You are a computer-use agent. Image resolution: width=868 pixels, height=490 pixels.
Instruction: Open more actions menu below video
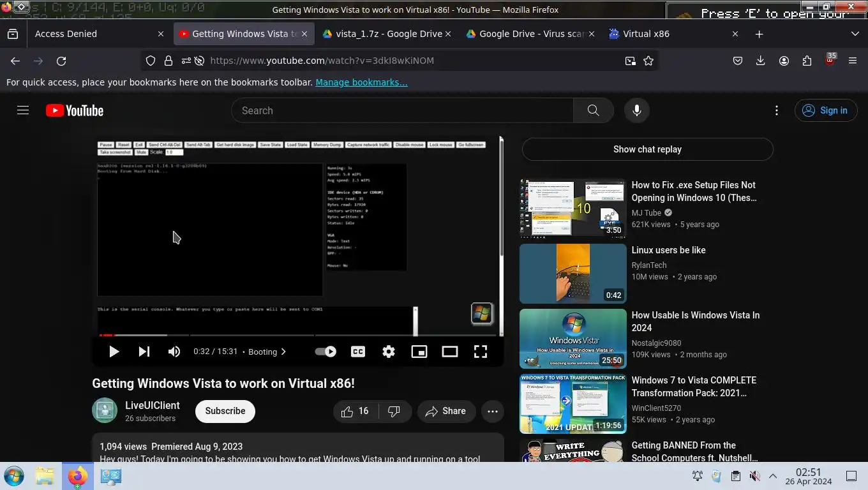493,412
